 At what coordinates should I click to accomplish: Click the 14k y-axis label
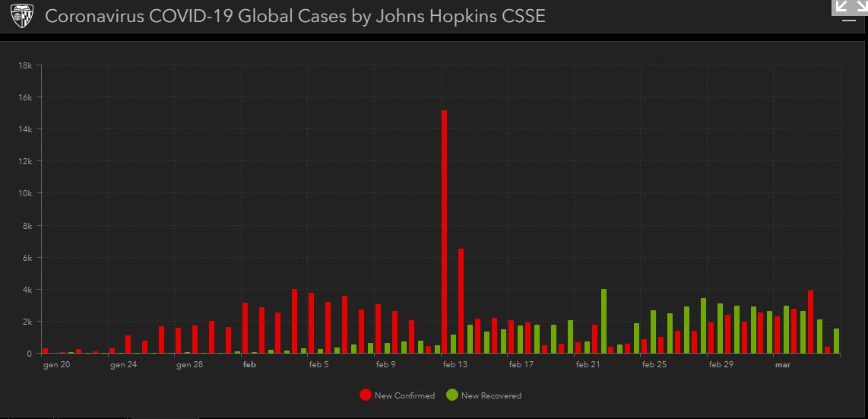tap(26, 129)
